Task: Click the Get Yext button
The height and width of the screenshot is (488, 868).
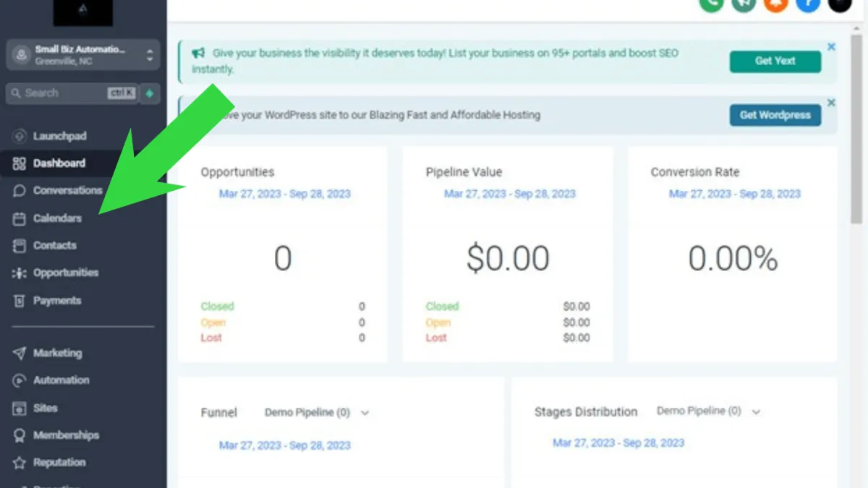Action: point(775,61)
